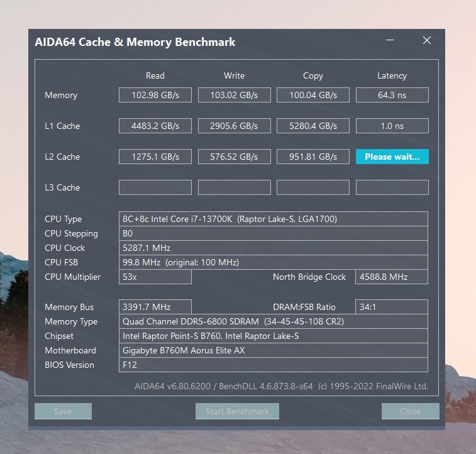Select the Memory Read result field
The image size is (476, 454).
pos(155,95)
